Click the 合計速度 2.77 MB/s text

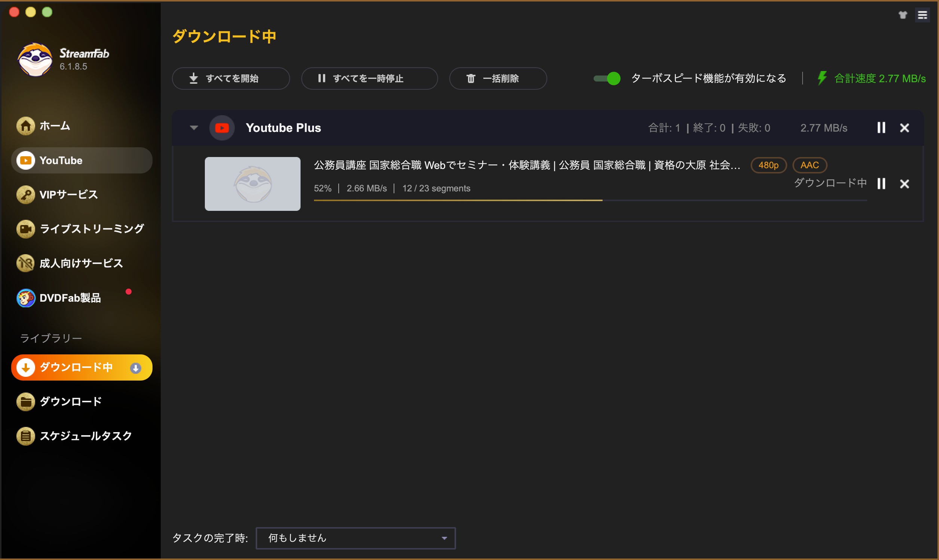880,79
